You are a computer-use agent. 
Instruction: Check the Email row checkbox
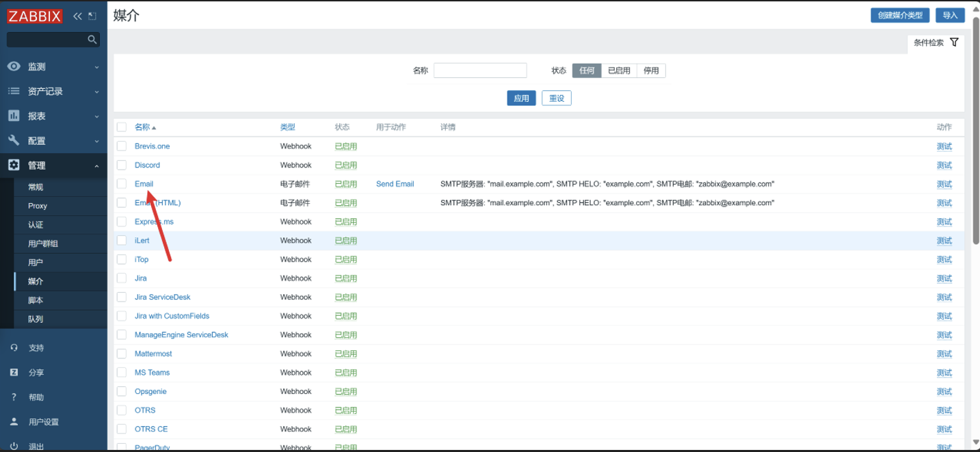tap(122, 184)
